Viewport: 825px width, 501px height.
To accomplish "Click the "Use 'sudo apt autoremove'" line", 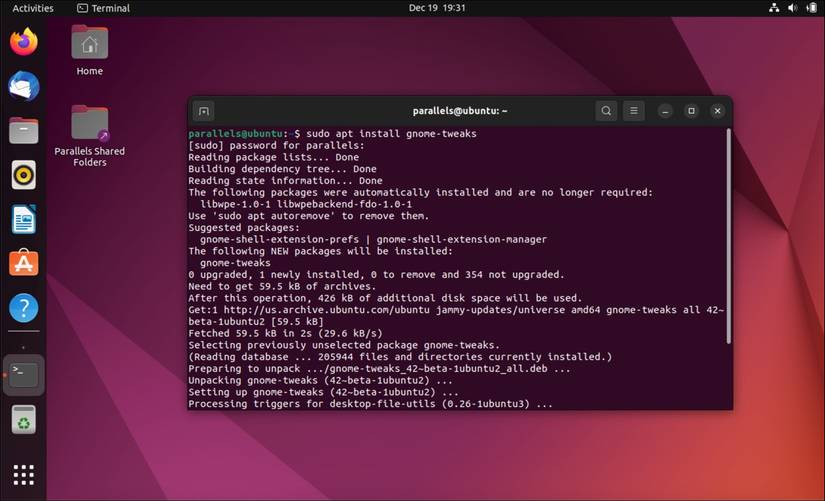I will (x=309, y=216).
